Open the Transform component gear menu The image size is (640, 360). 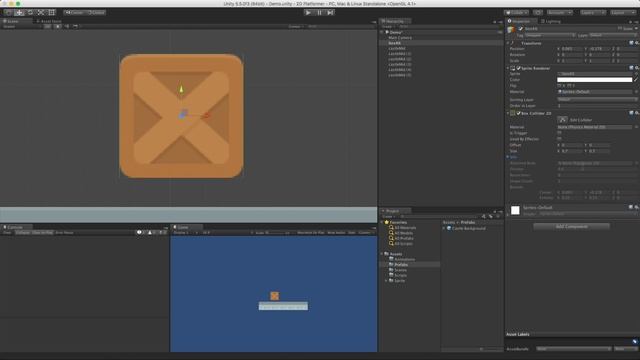pyautogui.click(x=637, y=43)
